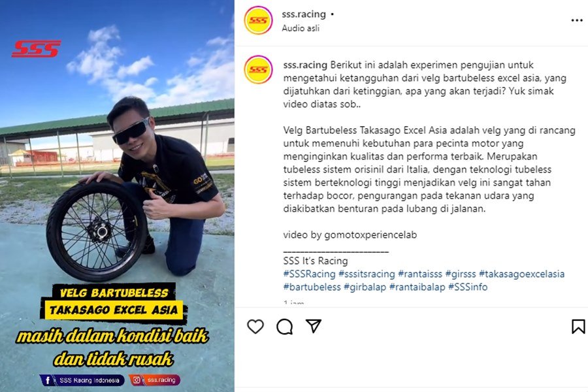Save the post with the bookmark icon

point(578,327)
